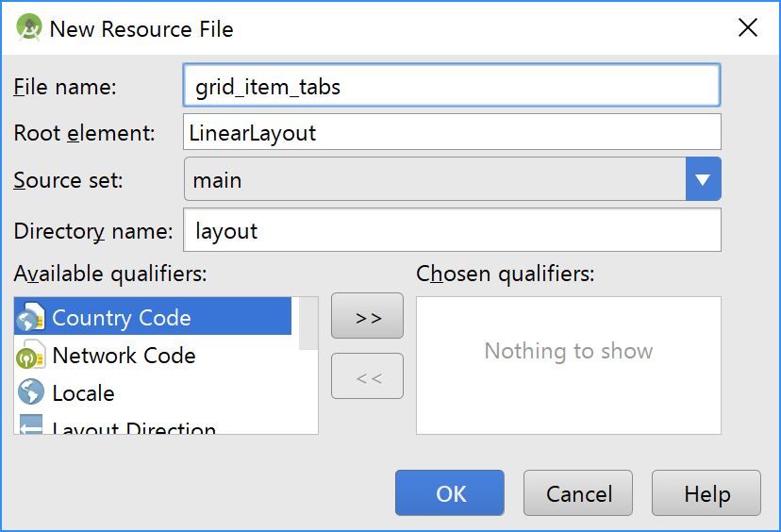Open Help for this dialog
This screenshot has height=532, width=781.
point(706,493)
